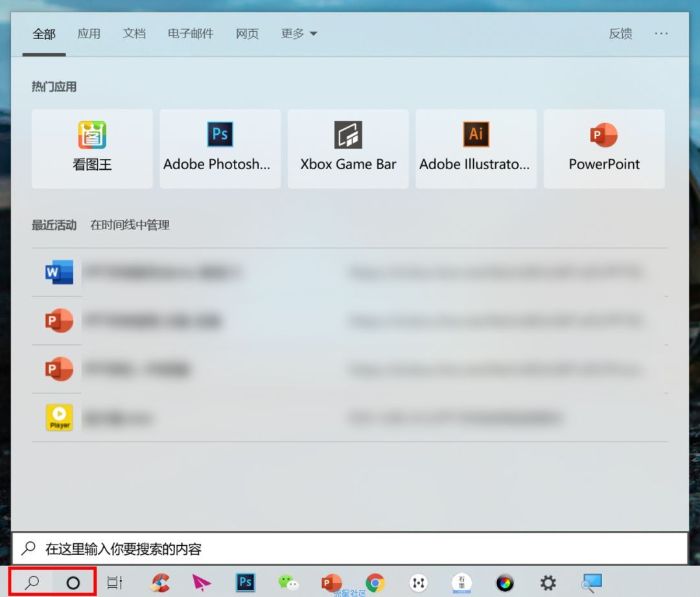Open the PowerPoint tile in top apps
700x597 pixels.
click(604, 148)
